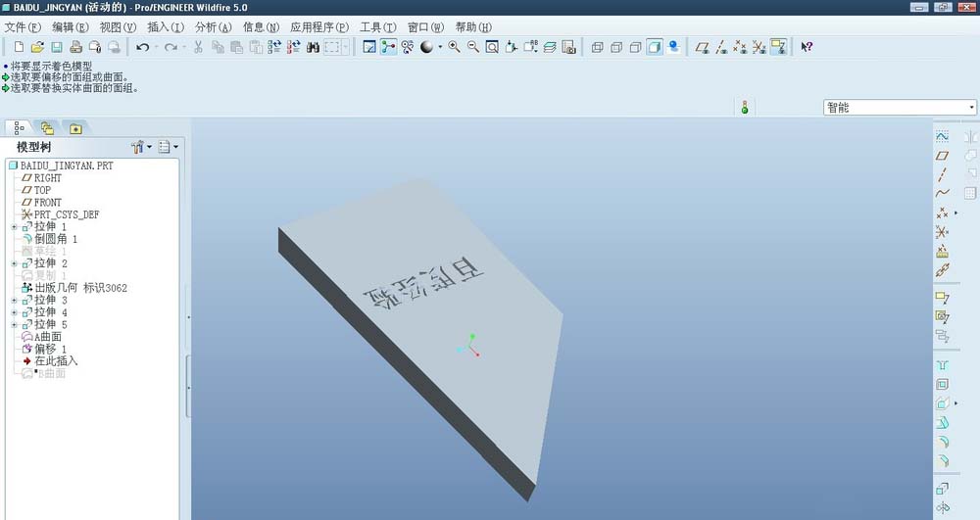
Task: Expand the 拉伸 3 feature node
Action: point(14,301)
